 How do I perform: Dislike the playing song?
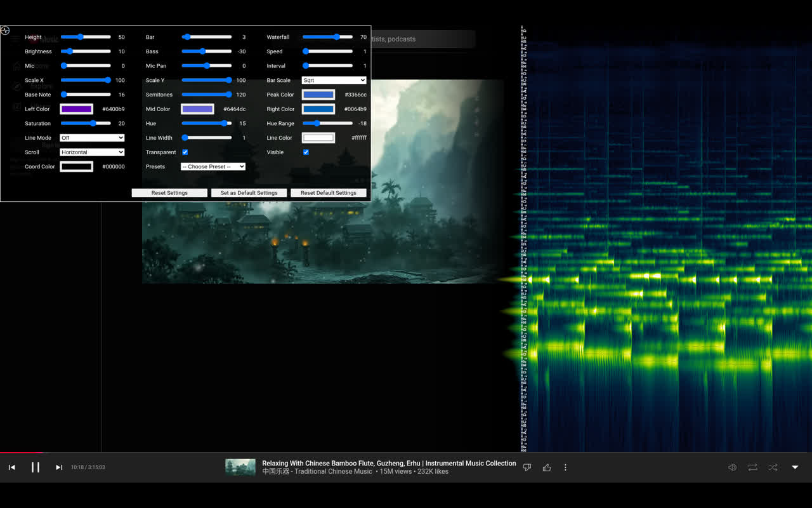(527, 467)
